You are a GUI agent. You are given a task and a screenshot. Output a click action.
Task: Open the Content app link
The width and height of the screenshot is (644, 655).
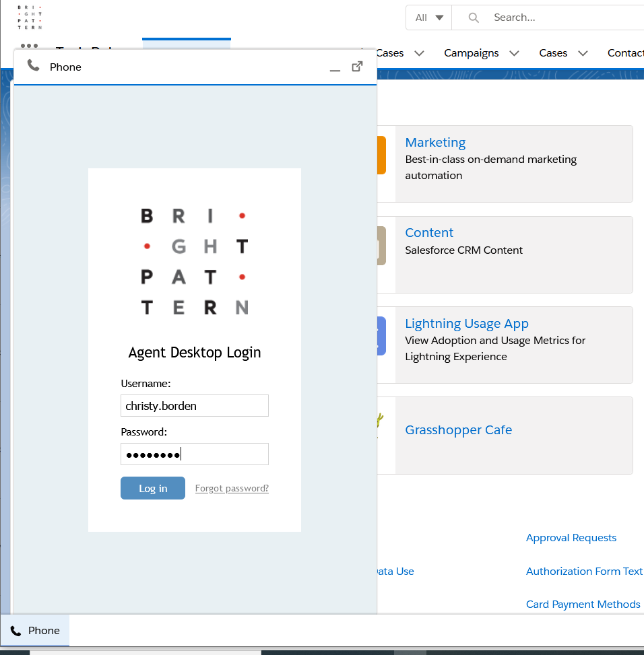coord(429,233)
